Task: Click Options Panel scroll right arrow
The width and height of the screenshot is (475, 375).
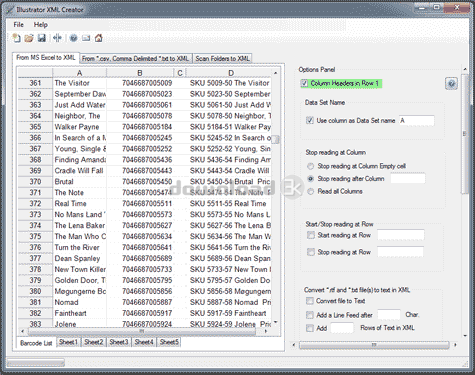Action: point(455,345)
